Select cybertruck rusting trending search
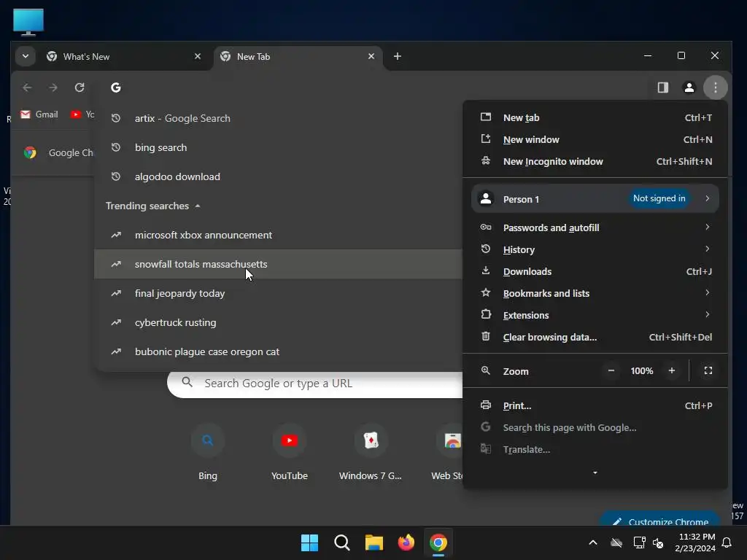Viewport: 747px width, 560px height. click(278, 323)
